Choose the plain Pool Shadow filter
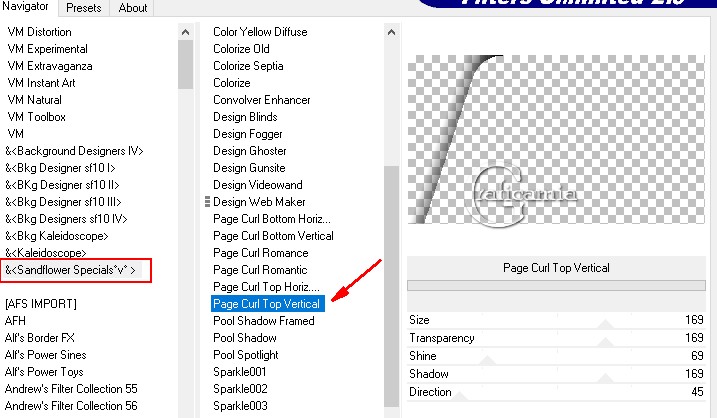717x418 pixels. (245, 338)
